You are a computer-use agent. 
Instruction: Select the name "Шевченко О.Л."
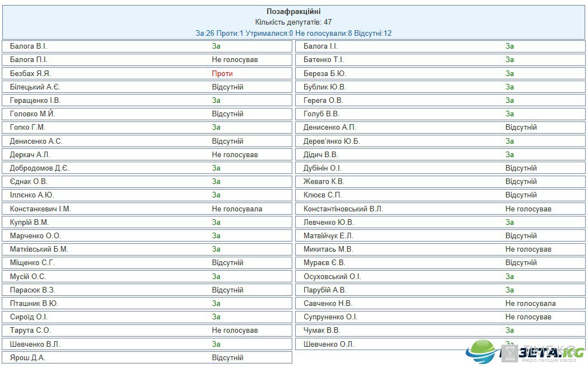[329, 345]
